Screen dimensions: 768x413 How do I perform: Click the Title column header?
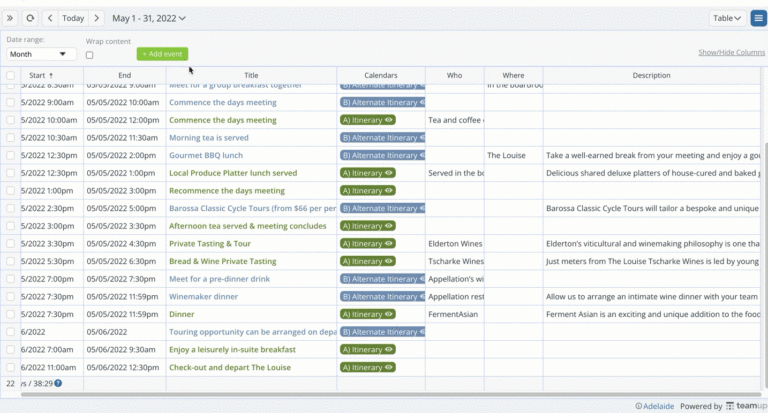pyautogui.click(x=251, y=75)
